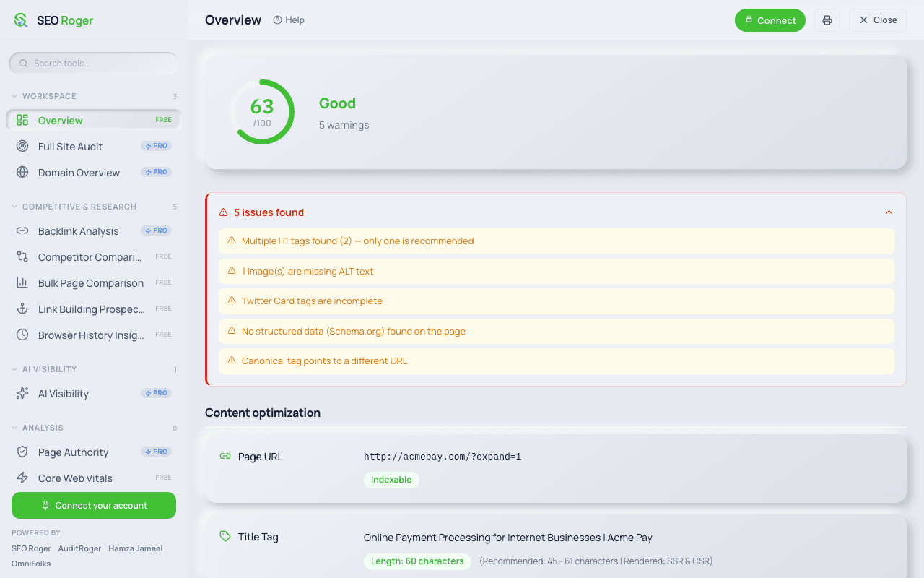Image resolution: width=924 pixels, height=578 pixels.
Task: Click the SEO Roger logo icon
Action: pos(21,20)
